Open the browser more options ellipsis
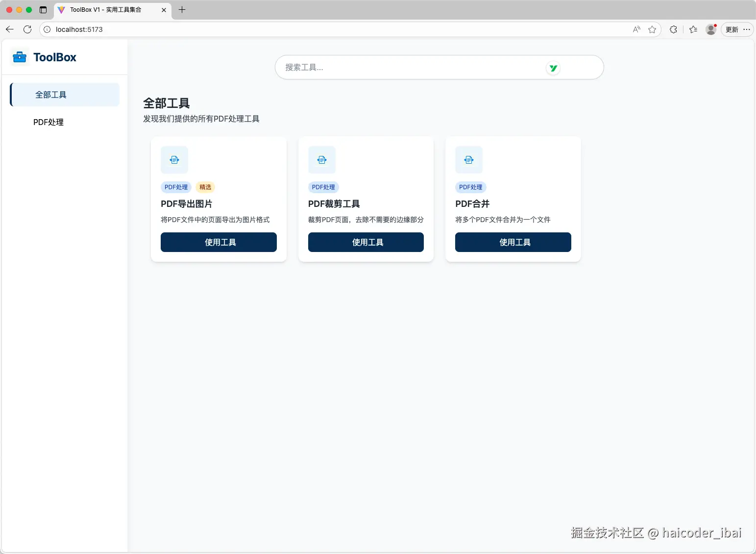Viewport: 756px width, 554px height. tap(747, 29)
